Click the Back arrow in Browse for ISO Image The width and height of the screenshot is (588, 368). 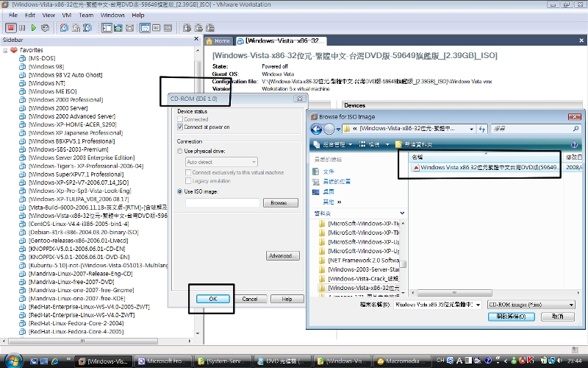[316, 130]
